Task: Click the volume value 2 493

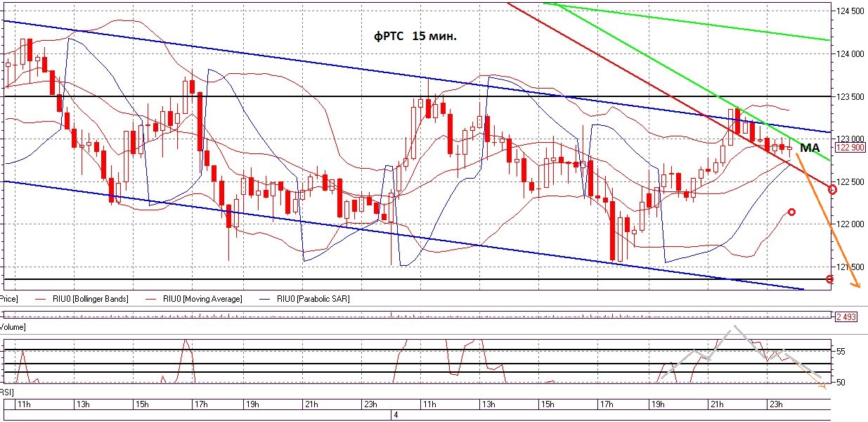Action: (846, 317)
